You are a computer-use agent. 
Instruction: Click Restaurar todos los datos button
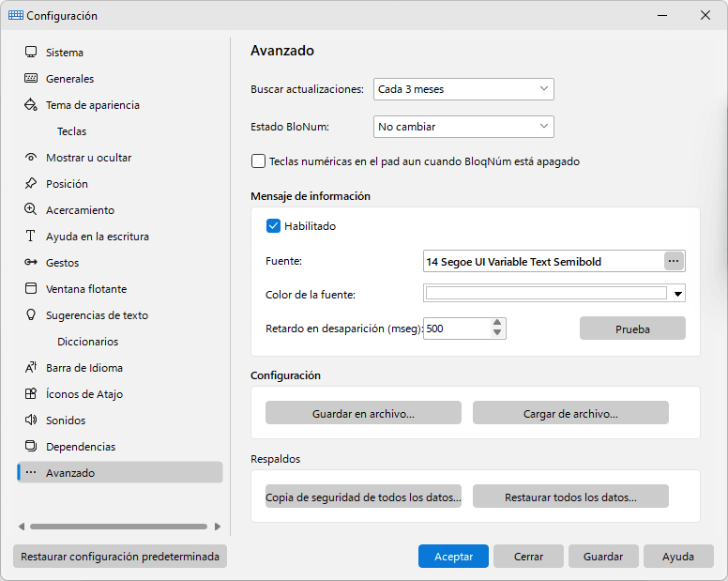coord(570,497)
